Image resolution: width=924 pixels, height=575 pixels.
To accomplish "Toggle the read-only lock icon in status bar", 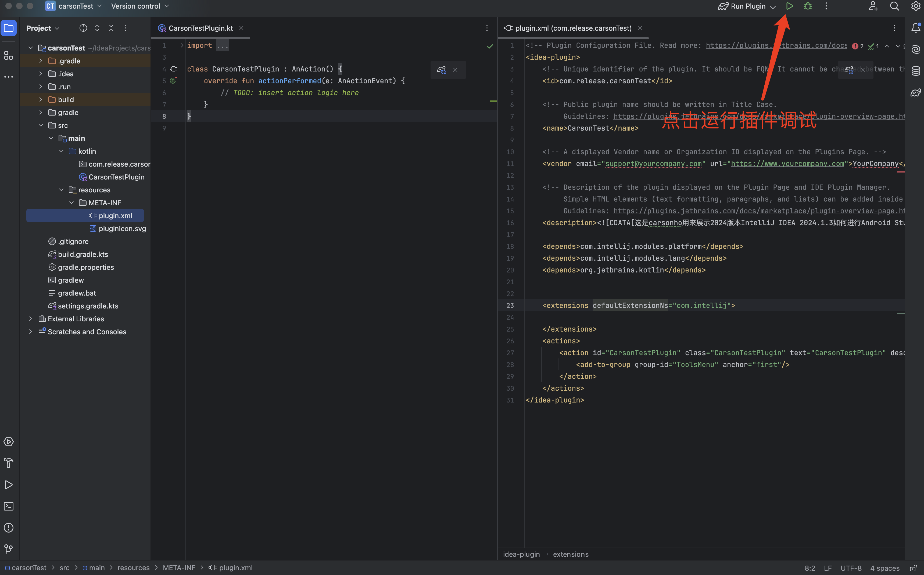I will (x=913, y=568).
